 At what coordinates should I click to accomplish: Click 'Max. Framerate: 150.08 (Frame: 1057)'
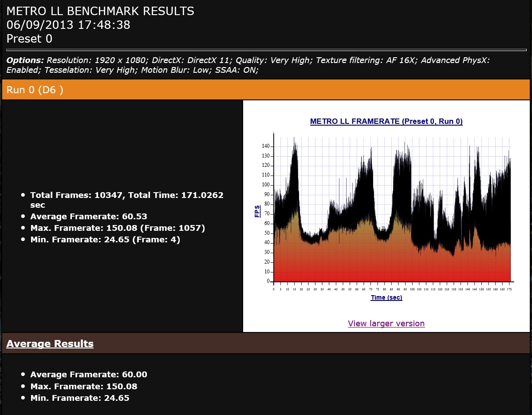(118, 228)
